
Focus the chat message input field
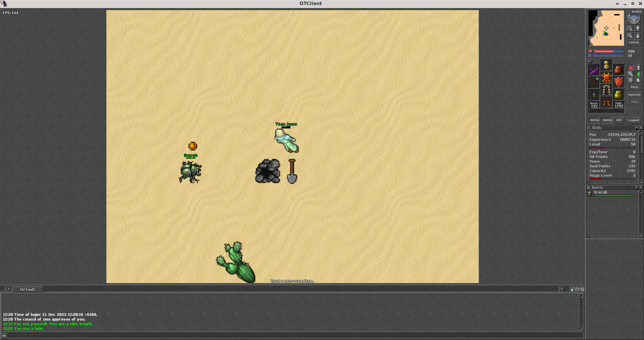coord(295,336)
